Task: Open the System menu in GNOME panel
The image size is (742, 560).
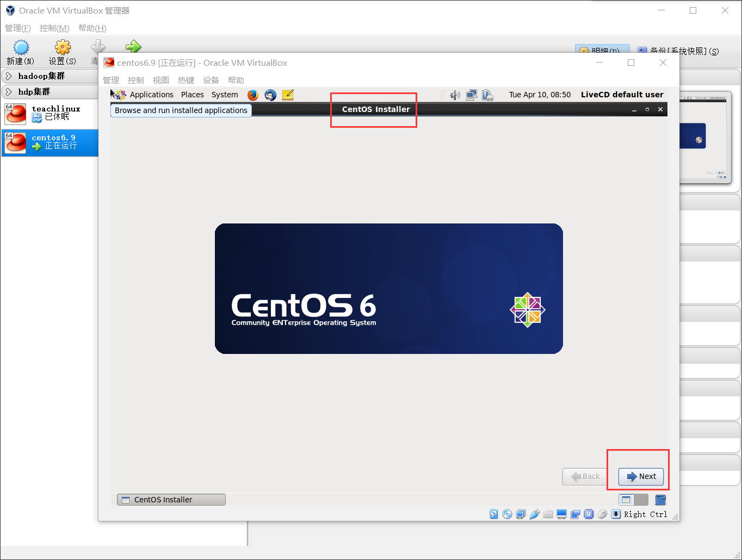Action: click(x=225, y=95)
